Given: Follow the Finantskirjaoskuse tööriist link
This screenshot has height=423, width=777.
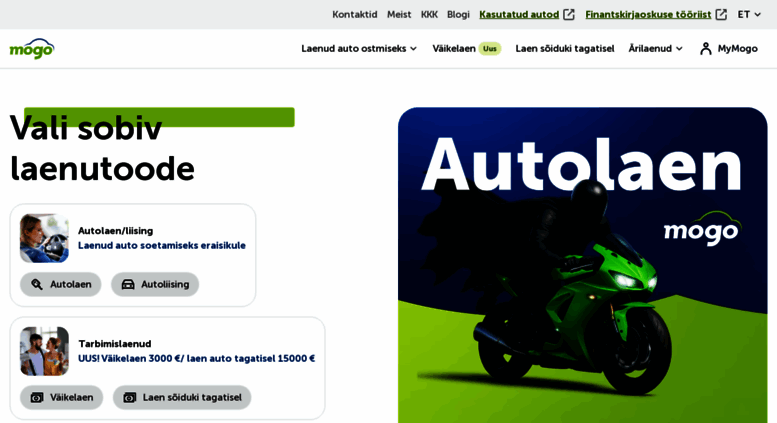Looking at the screenshot, I should click(648, 14).
